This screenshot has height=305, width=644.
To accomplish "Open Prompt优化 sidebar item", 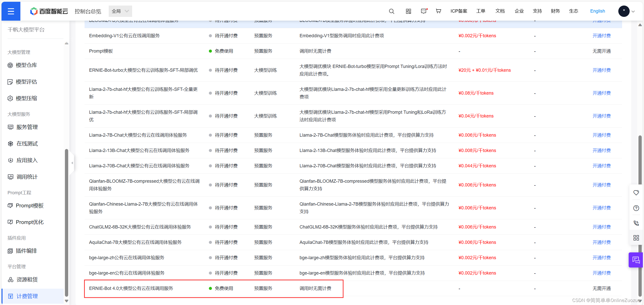I will click(26, 222).
